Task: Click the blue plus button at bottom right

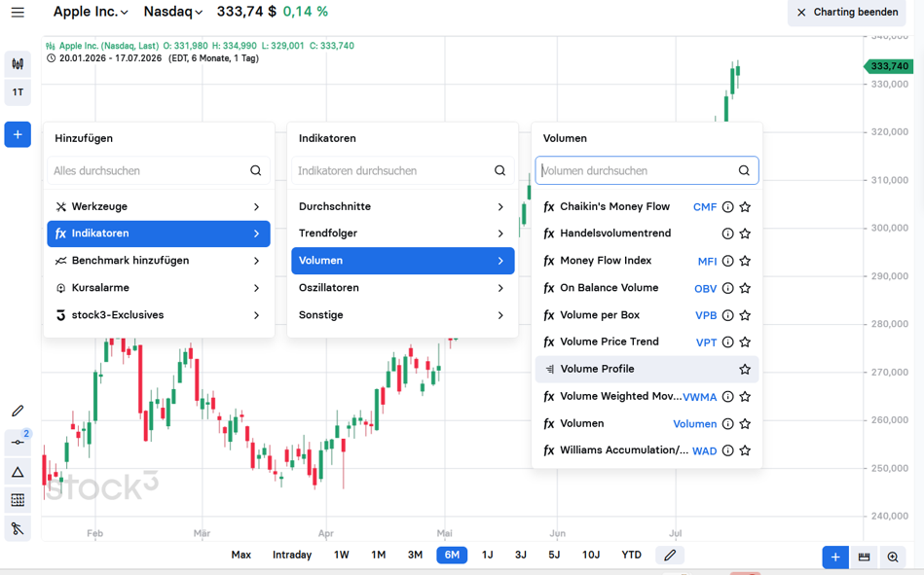Action: (835, 557)
